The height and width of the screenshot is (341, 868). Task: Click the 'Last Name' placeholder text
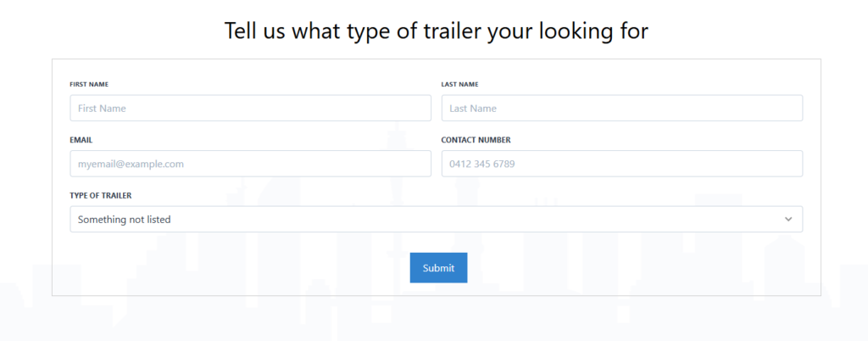473,109
